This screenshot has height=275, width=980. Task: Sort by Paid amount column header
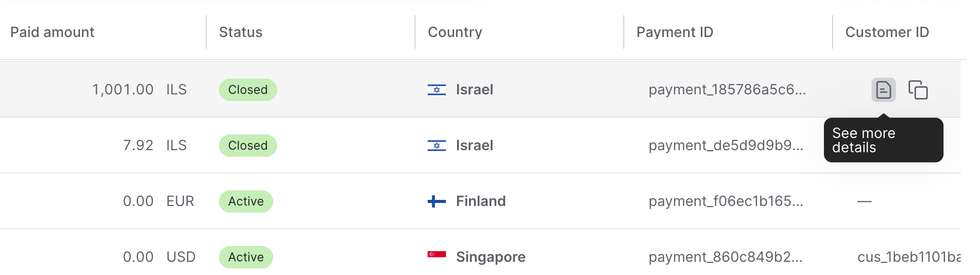tap(52, 32)
